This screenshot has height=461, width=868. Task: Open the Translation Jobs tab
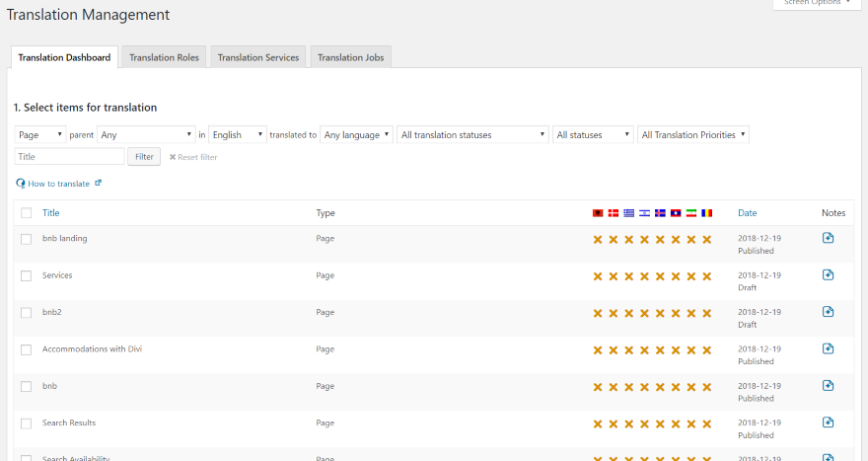[x=350, y=57]
